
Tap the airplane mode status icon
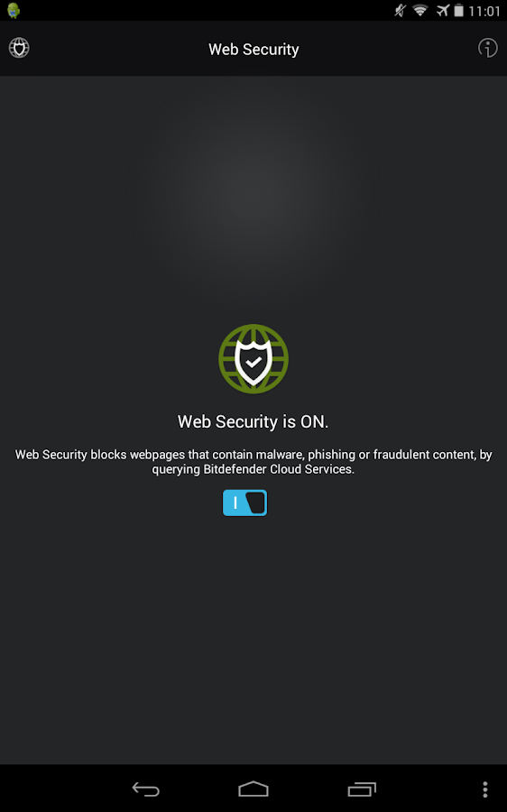coord(442,10)
